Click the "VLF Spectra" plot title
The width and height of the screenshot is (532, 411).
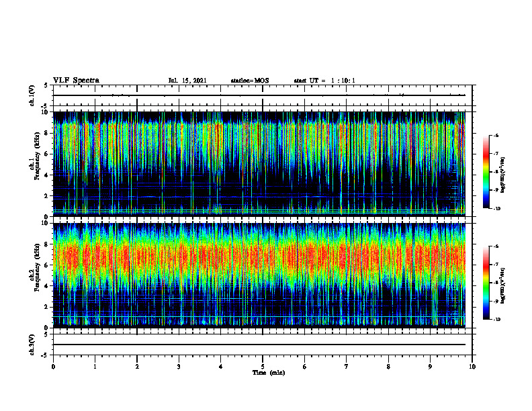pyautogui.click(x=76, y=81)
